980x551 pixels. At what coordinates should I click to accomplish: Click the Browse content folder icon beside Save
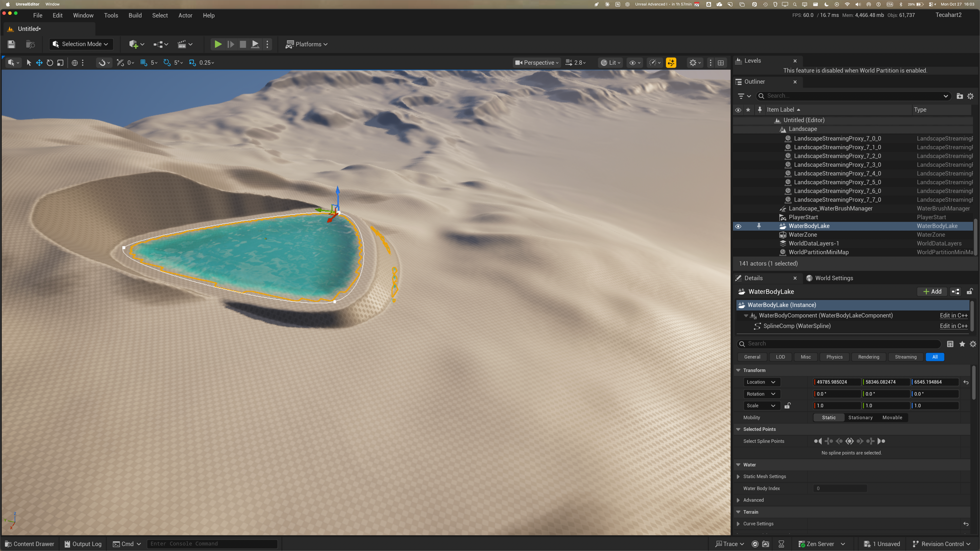click(30, 44)
